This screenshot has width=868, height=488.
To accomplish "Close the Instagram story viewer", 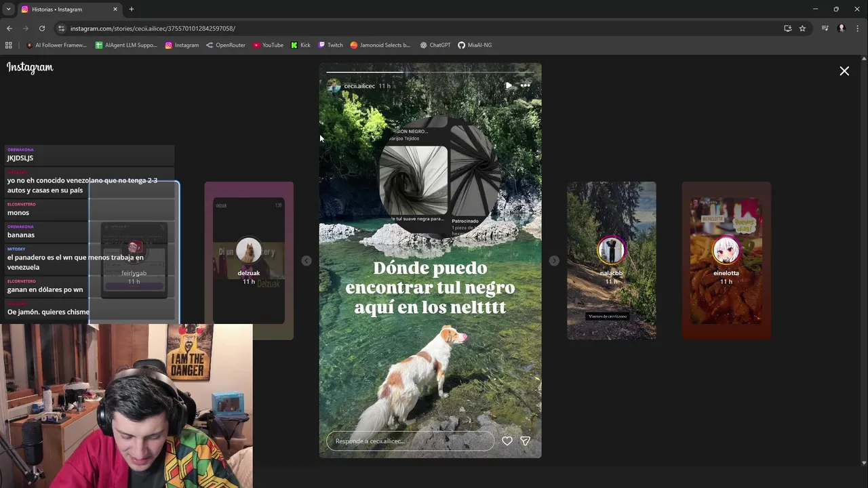I will (x=844, y=70).
